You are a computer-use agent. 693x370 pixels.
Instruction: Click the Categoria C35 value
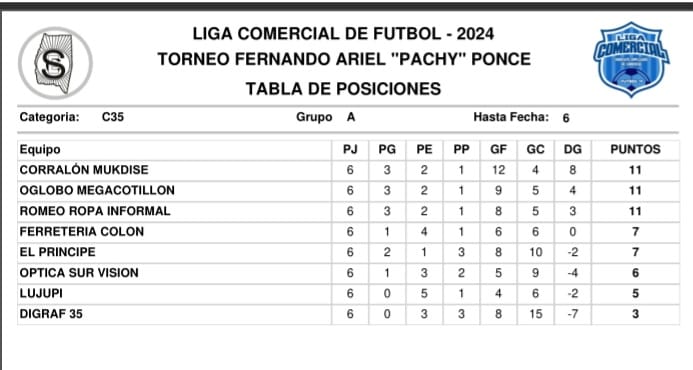(113, 117)
